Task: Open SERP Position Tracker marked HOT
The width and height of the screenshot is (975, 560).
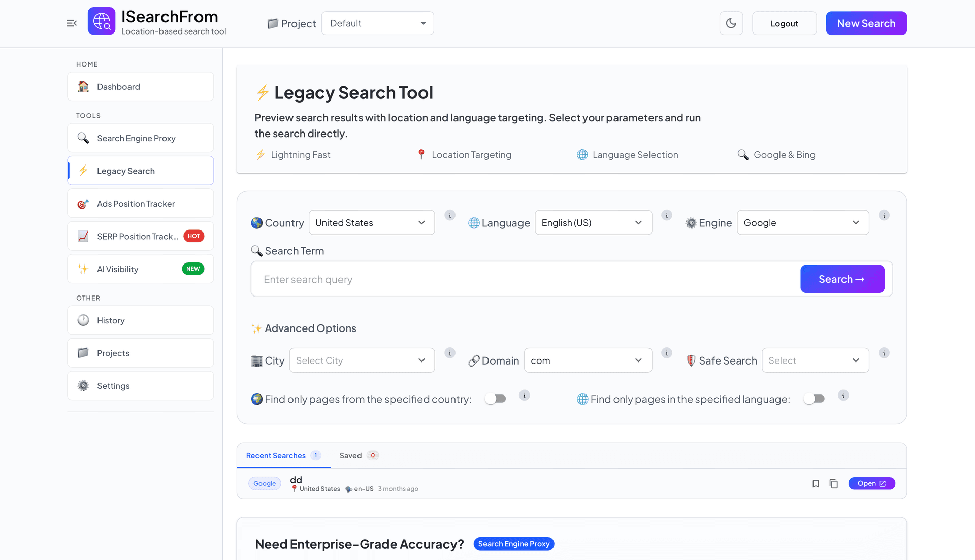Action: tap(141, 236)
